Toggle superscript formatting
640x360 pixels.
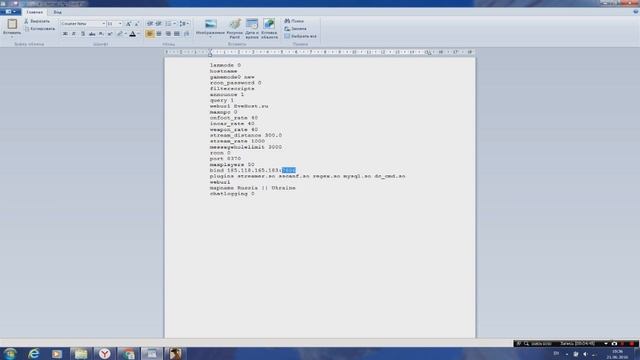click(x=110, y=34)
